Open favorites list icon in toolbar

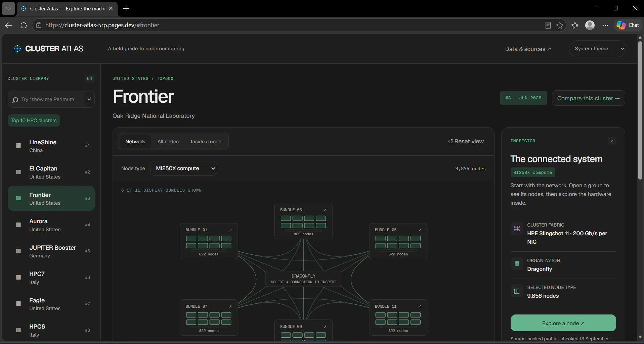click(x=575, y=25)
